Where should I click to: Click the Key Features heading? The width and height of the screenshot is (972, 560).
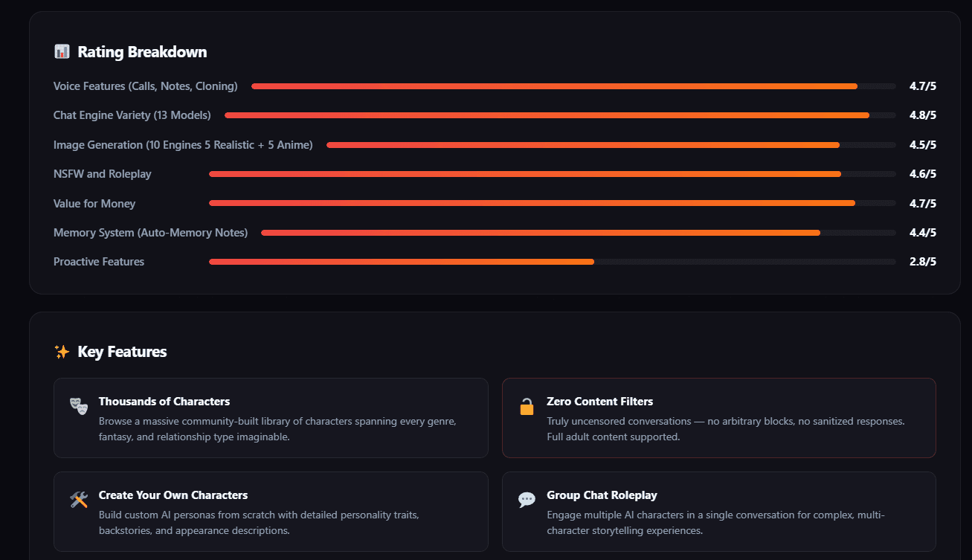click(x=122, y=352)
